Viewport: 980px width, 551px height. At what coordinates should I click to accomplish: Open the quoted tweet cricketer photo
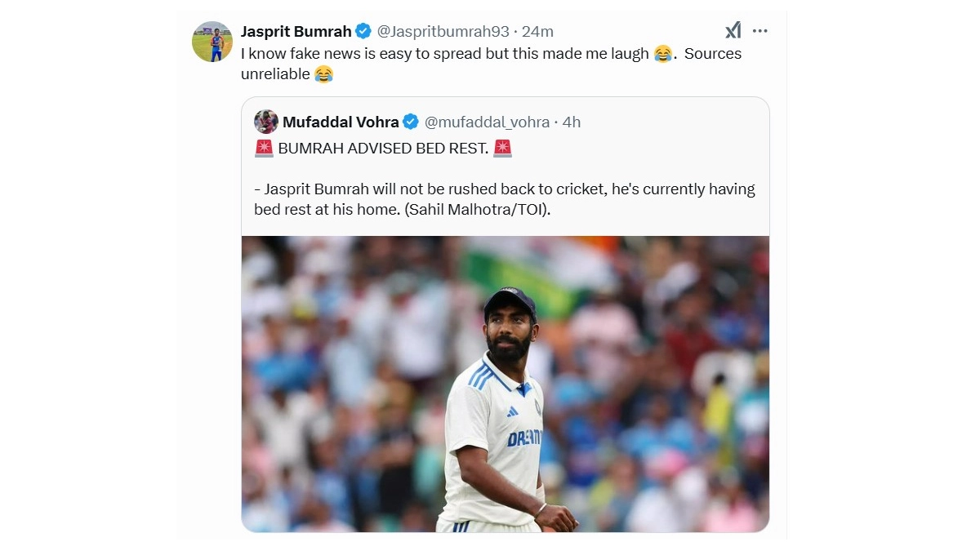pos(506,384)
